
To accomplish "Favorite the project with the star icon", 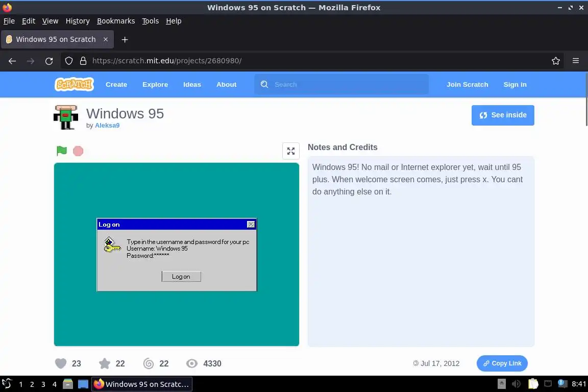I will pyautogui.click(x=105, y=363).
